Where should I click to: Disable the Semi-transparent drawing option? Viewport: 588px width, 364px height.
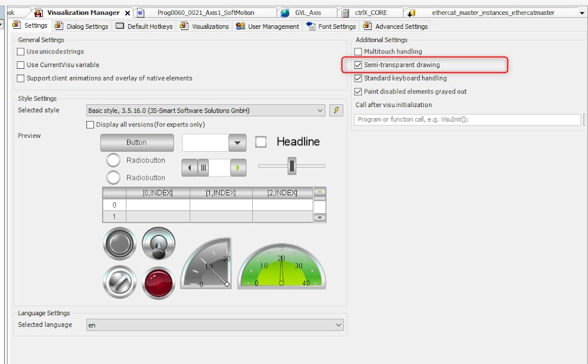(359, 65)
